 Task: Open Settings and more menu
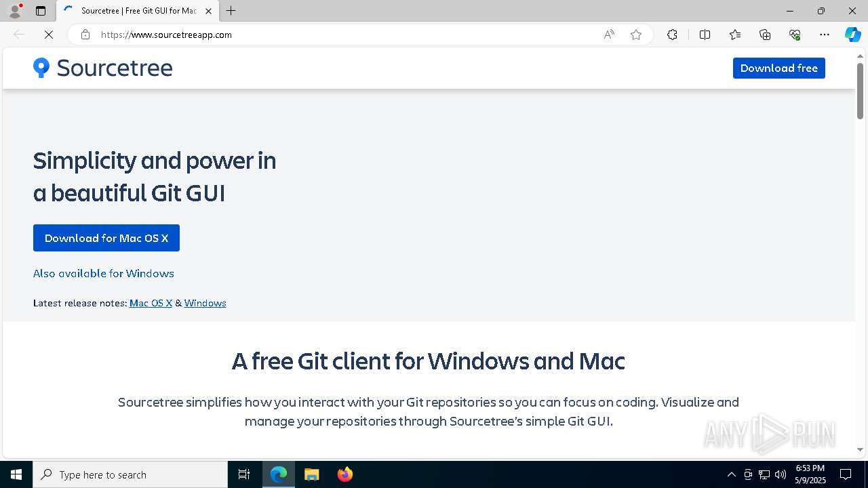coord(825,35)
